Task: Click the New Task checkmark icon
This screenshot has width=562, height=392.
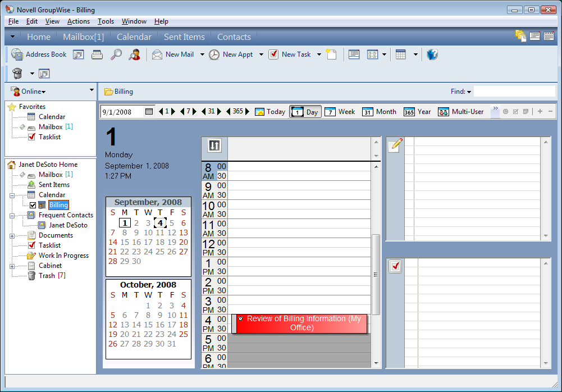Action: pyautogui.click(x=273, y=54)
